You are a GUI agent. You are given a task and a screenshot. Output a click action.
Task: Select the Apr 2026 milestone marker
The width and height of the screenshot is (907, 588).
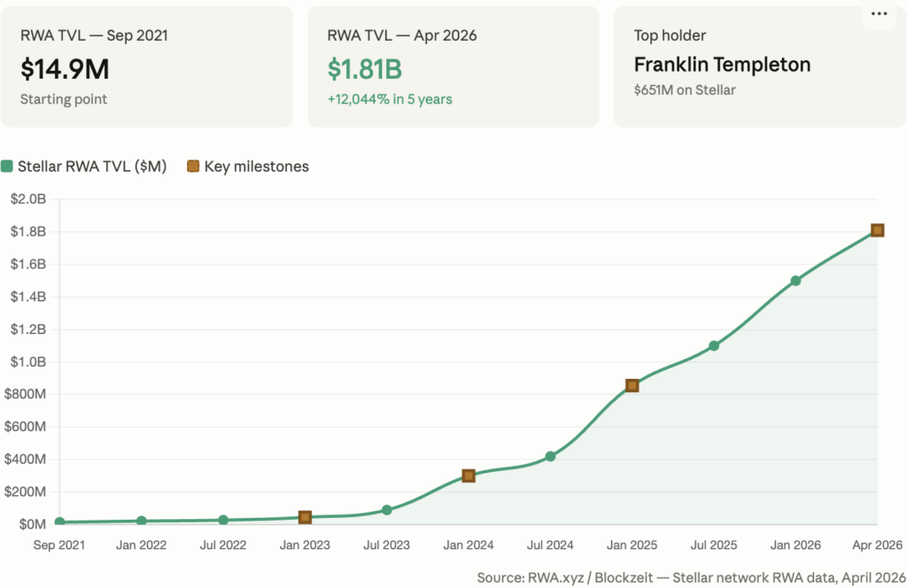877,230
